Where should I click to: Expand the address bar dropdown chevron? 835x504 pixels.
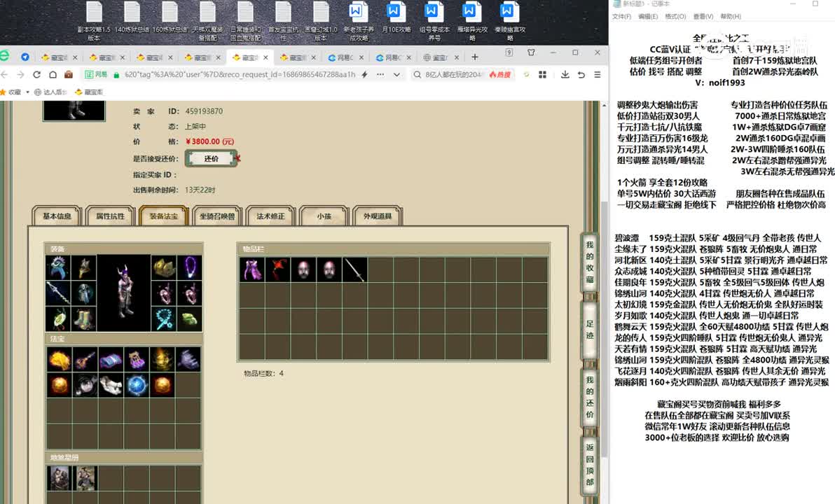point(396,74)
